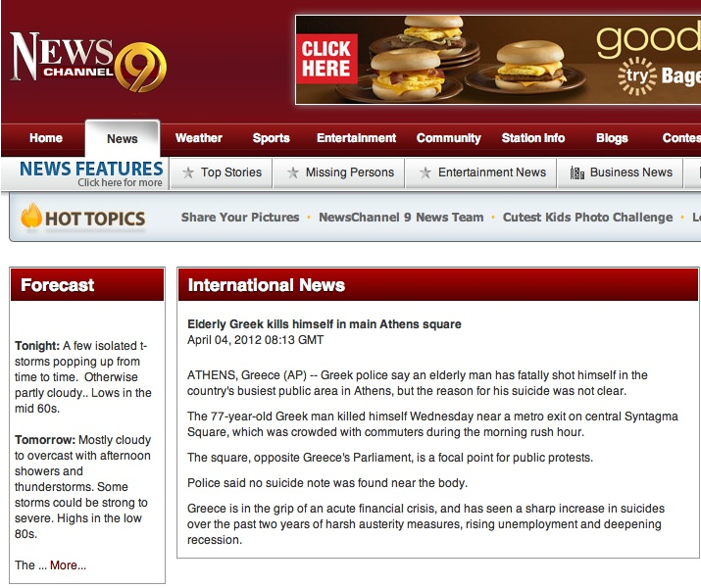Open the Entertainment menu item
This screenshot has width=701, height=588.
click(356, 138)
